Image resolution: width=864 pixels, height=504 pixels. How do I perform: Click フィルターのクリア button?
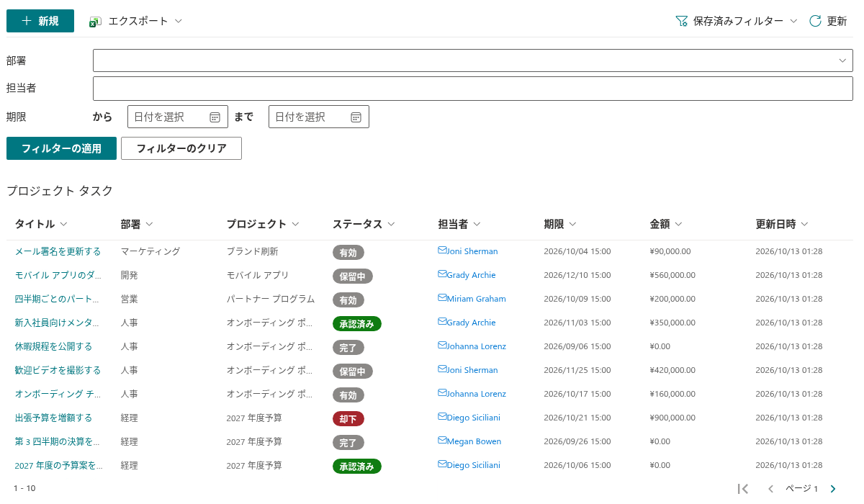coord(181,148)
